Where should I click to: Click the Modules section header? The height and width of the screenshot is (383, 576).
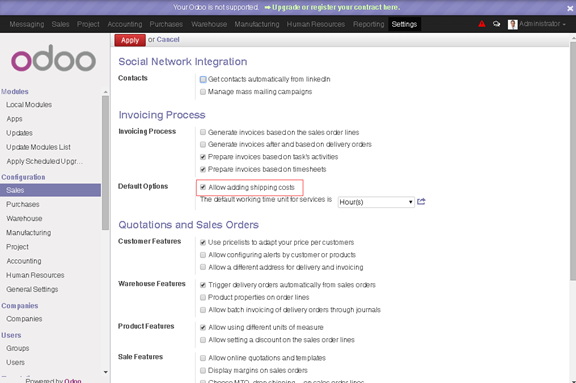tap(15, 91)
